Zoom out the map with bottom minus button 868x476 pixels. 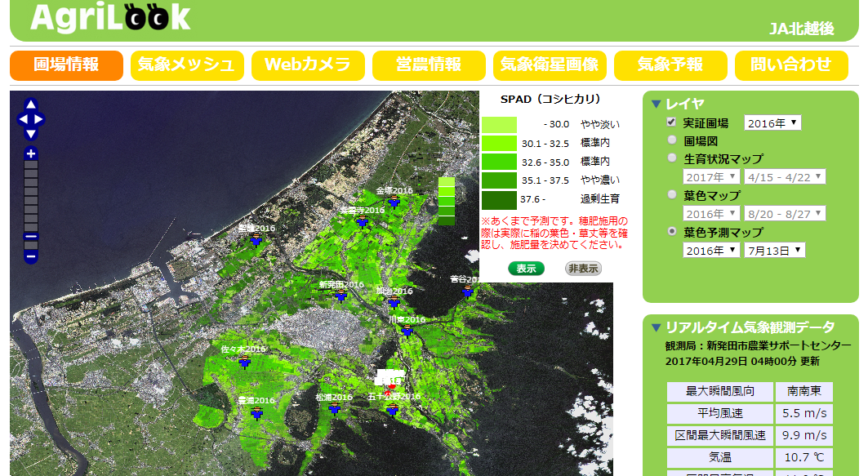click(31, 256)
